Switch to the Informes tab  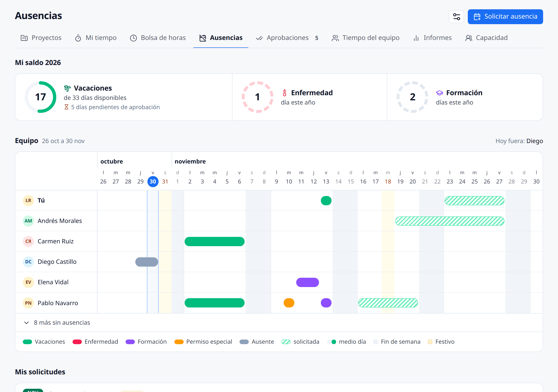click(432, 38)
